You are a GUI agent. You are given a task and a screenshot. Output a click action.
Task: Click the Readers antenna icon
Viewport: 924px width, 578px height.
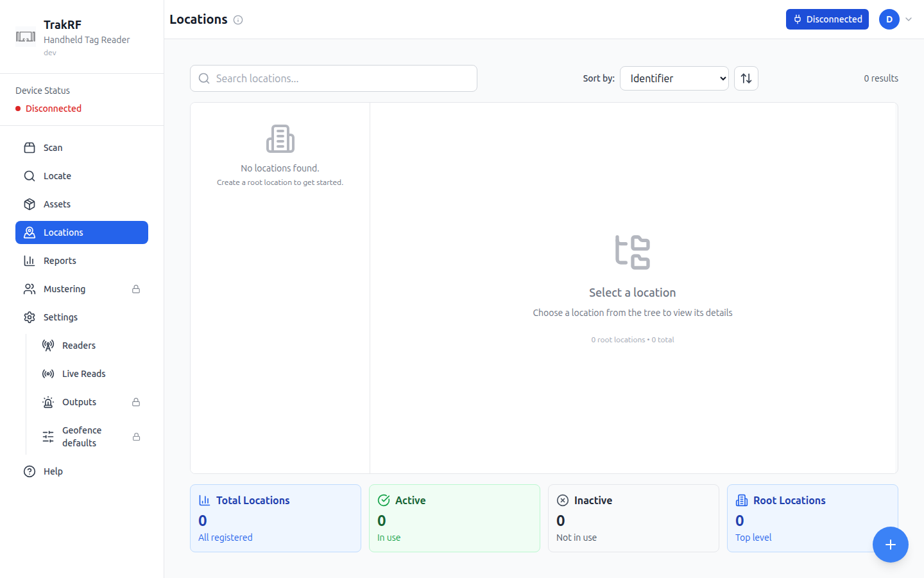click(48, 346)
